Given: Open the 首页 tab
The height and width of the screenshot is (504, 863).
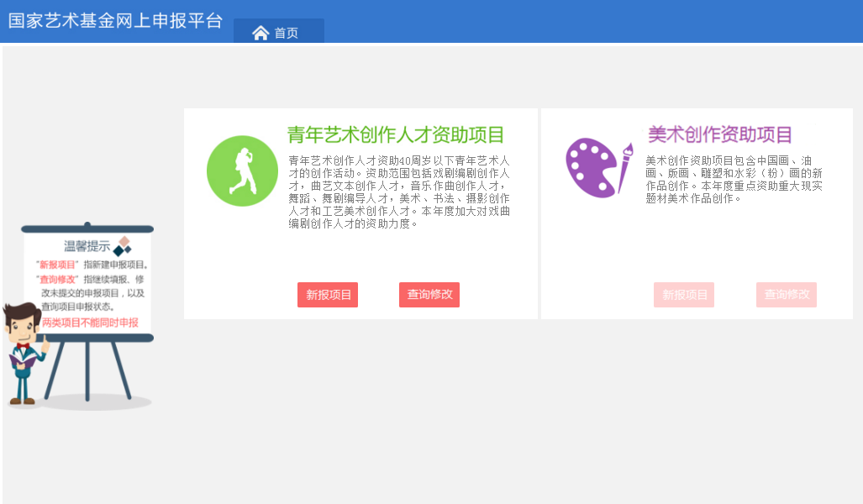Looking at the screenshot, I should [x=286, y=33].
